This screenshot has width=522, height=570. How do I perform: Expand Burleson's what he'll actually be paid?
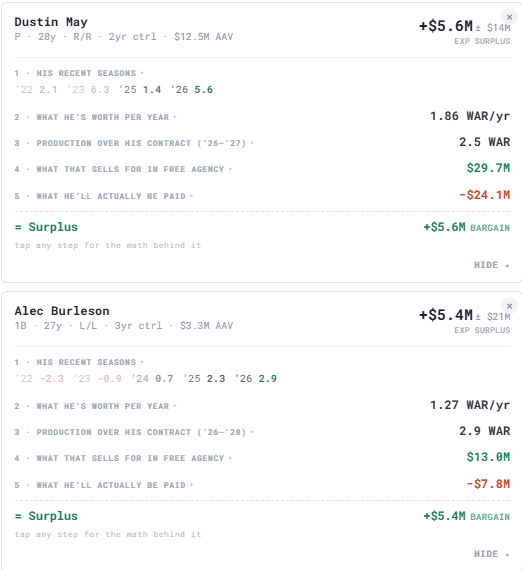262,485
